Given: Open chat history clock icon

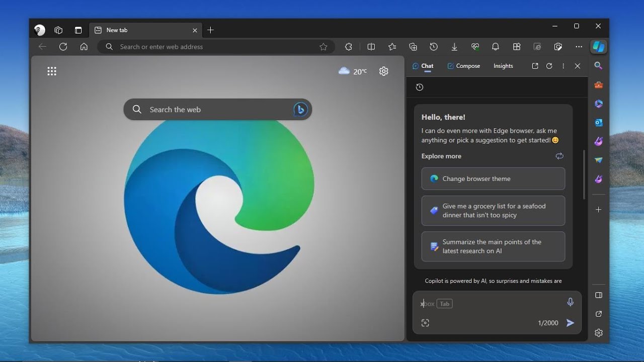Looking at the screenshot, I should pyautogui.click(x=420, y=87).
